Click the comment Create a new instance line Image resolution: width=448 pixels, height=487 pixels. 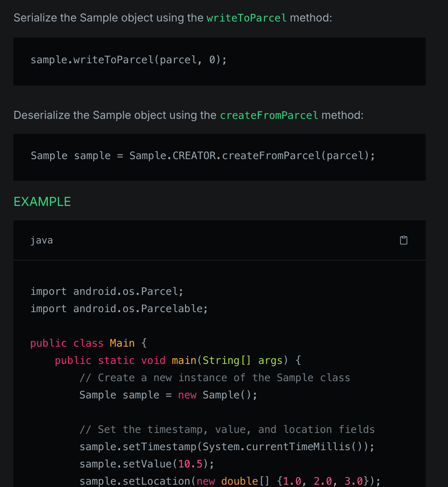215,378
